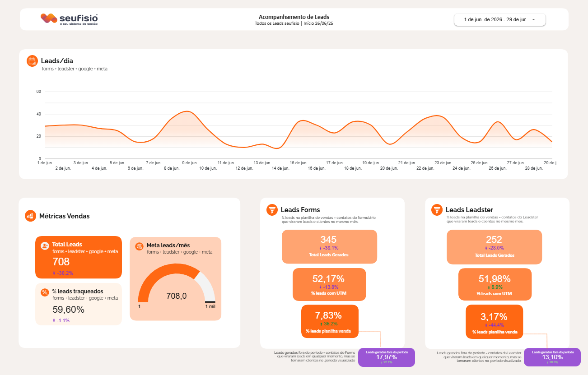
Task: Click the Meta leads/mês gauge arc
Action: tap(177, 282)
